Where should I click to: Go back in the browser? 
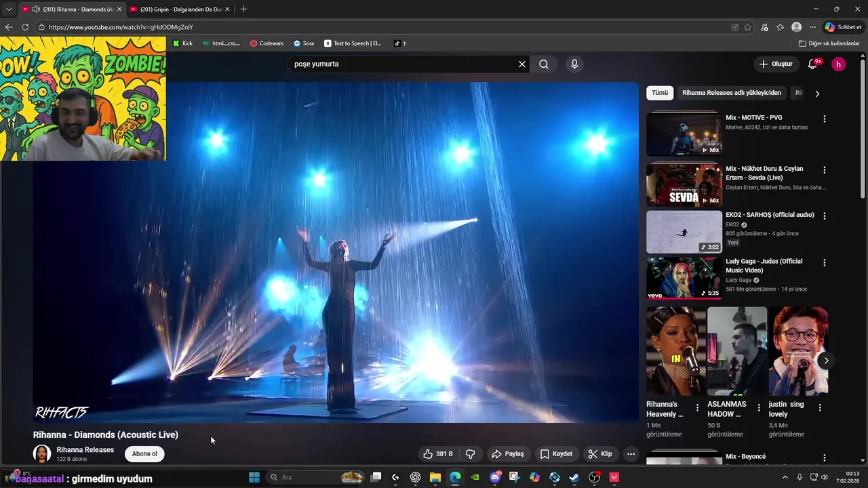pyautogui.click(x=9, y=27)
